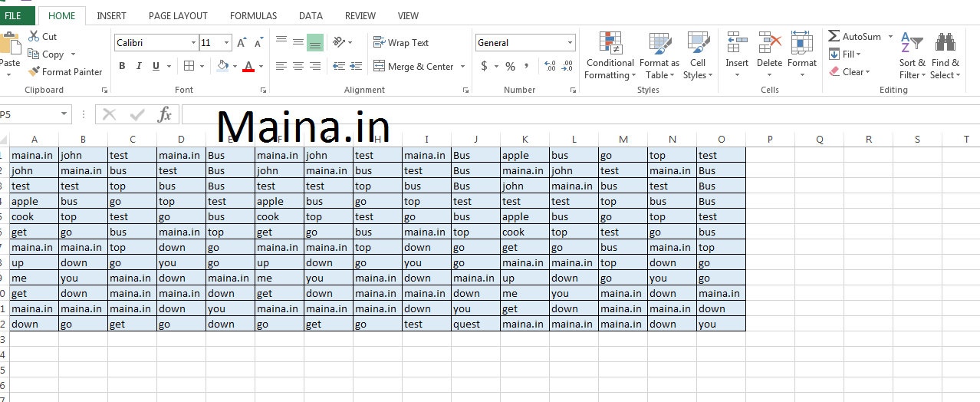The height and width of the screenshot is (402, 980).
Task: Switch to the PAGE LAYOUT tab
Action: click(x=178, y=15)
